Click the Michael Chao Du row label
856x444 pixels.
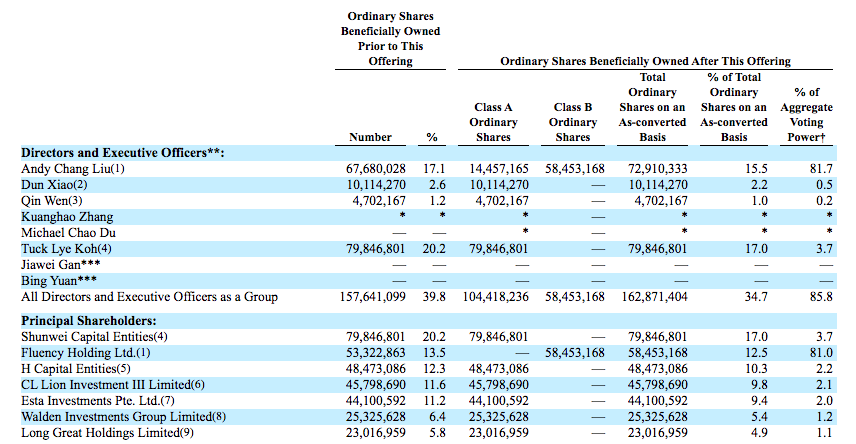coord(71,233)
